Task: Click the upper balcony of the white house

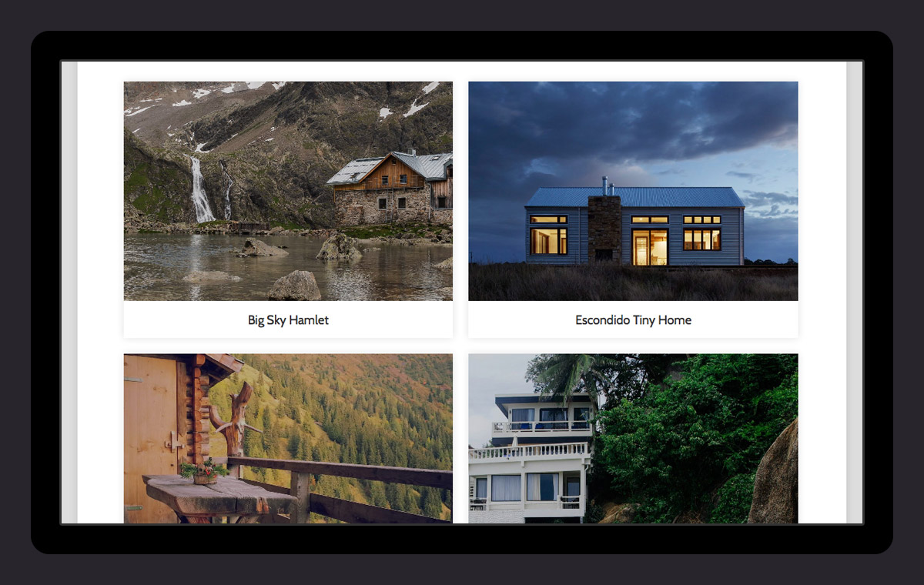Action: 543,426
